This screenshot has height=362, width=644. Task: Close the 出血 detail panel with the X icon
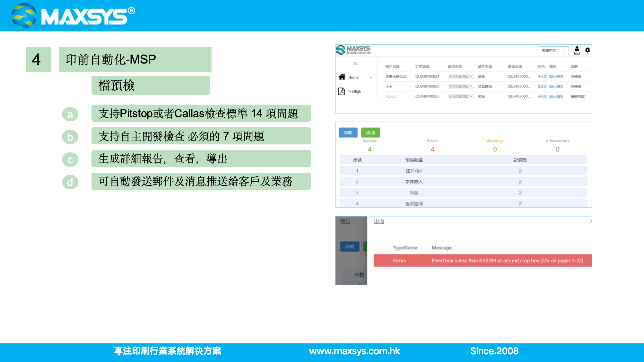[x=590, y=221]
